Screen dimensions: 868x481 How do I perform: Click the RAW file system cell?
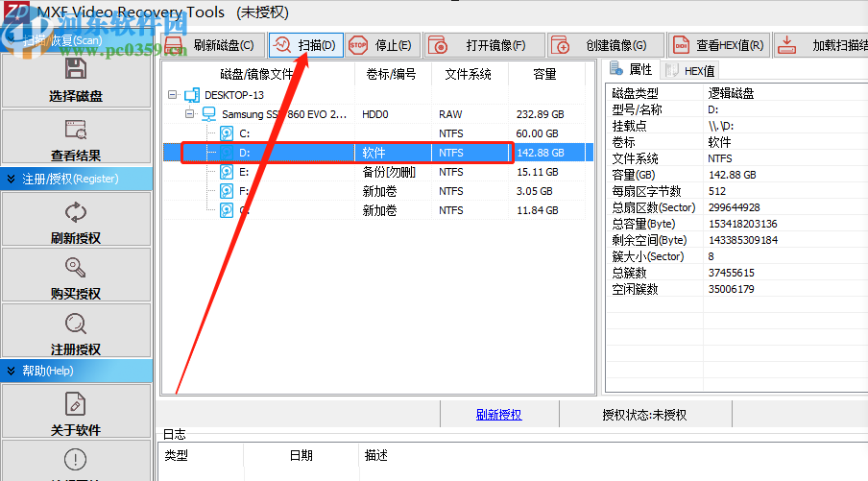[x=450, y=114]
